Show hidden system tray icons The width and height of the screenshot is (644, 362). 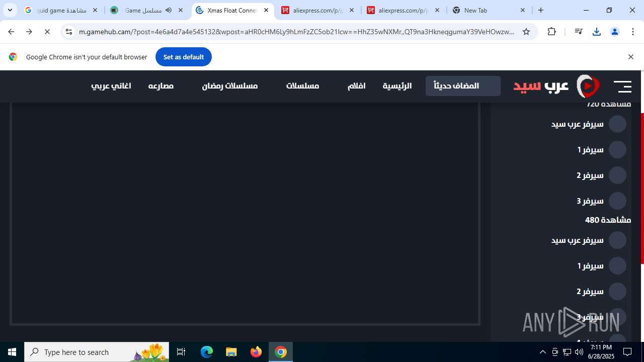click(x=542, y=352)
